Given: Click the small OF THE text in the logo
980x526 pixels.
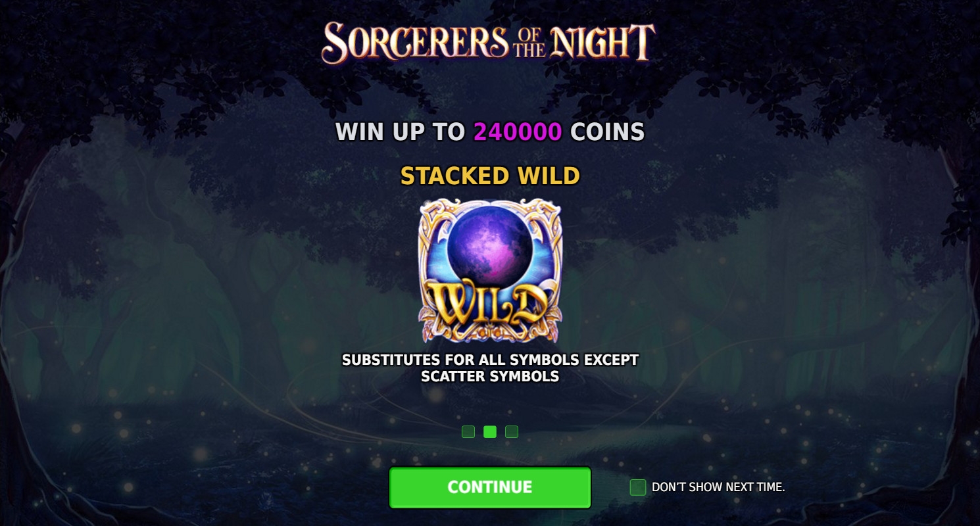Looking at the screenshot, I should click(x=529, y=43).
